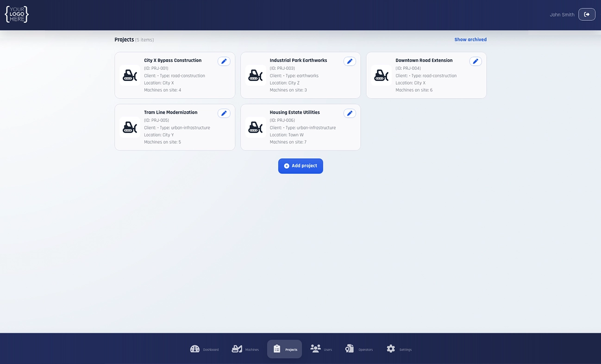Click the John Smith account name
The width and height of the screenshot is (601, 364).
(562, 14)
